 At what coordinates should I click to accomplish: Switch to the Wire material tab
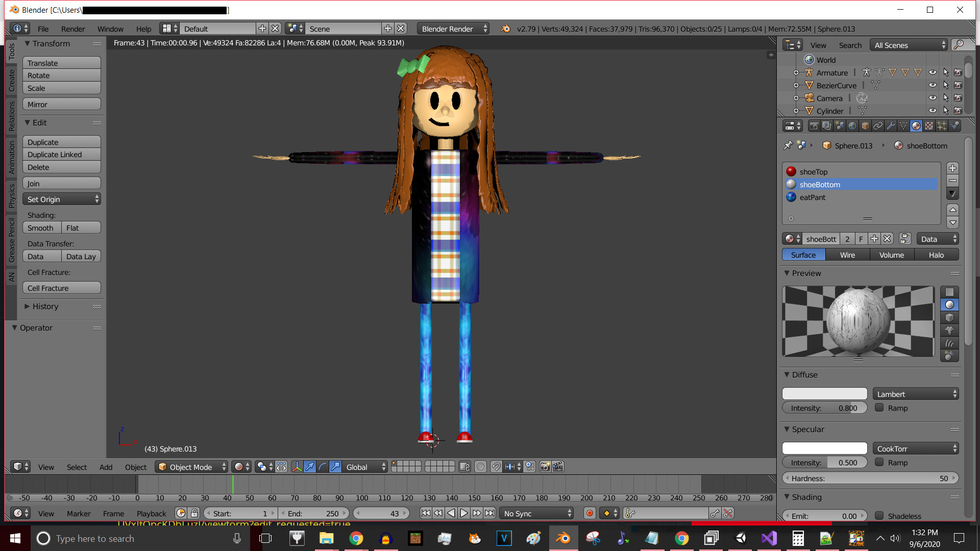pyautogui.click(x=847, y=255)
